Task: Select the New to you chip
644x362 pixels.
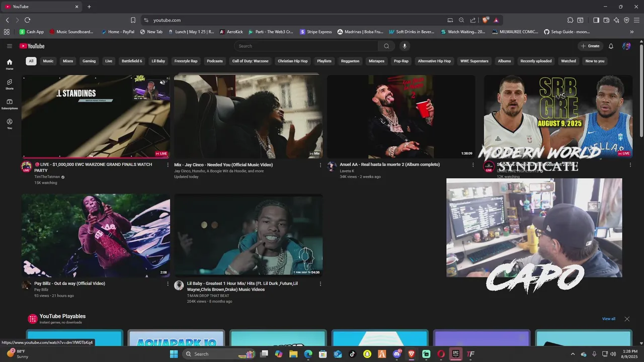Action: pos(595,61)
